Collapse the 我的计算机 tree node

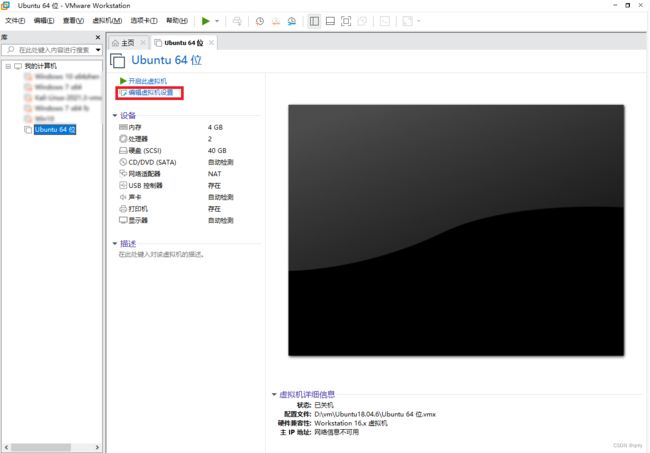click(x=8, y=66)
